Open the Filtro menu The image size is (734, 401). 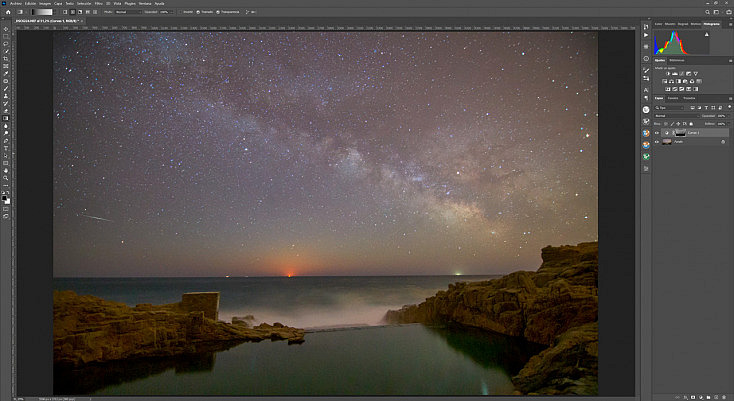(x=98, y=3)
